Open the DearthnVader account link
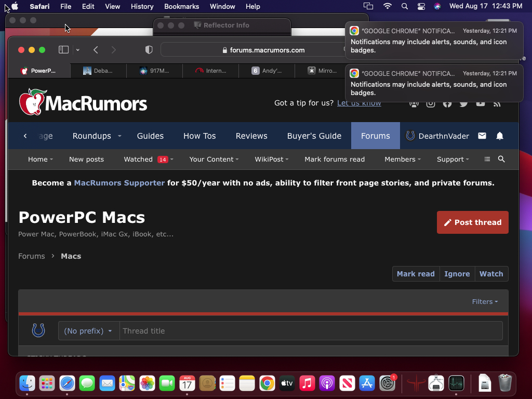Viewport: 532px width, 399px height. click(x=437, y=136)
